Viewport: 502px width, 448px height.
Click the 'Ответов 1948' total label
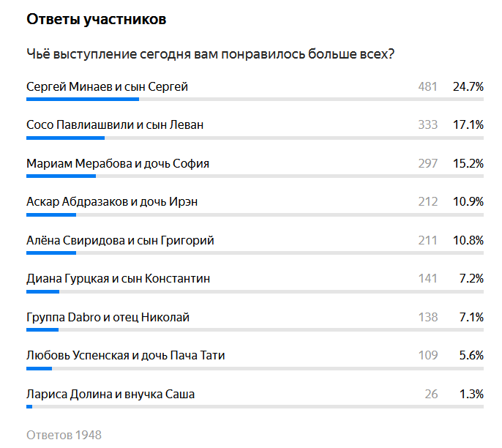click(64, 435)
